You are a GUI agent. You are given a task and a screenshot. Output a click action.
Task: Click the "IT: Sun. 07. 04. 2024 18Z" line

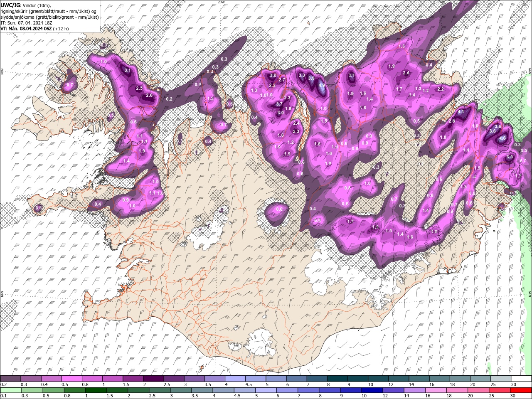(x=26, y=23)
